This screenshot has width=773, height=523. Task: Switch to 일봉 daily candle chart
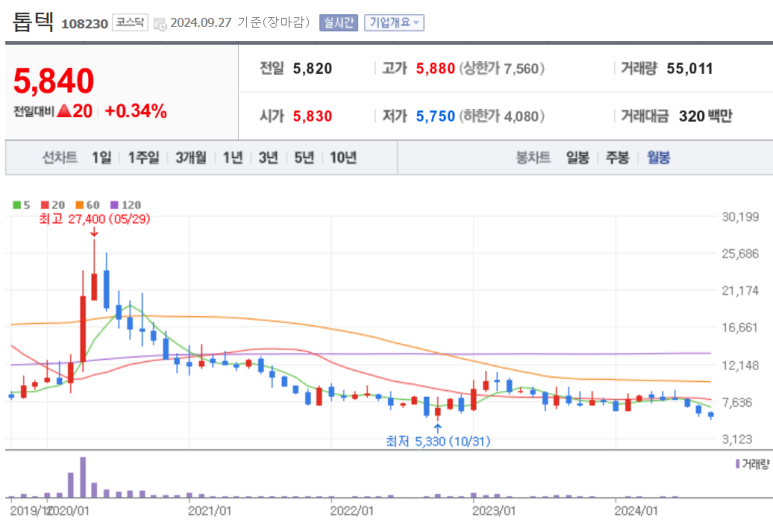tap(577, 158)
